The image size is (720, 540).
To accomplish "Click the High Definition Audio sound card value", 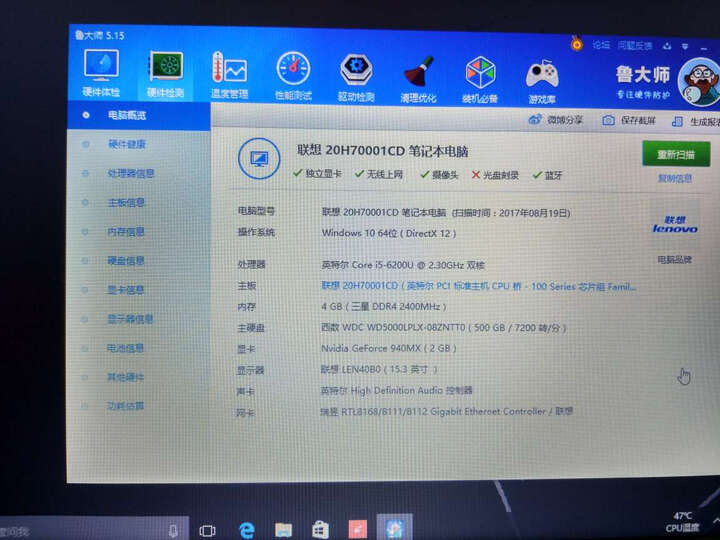I will point(396,390).
